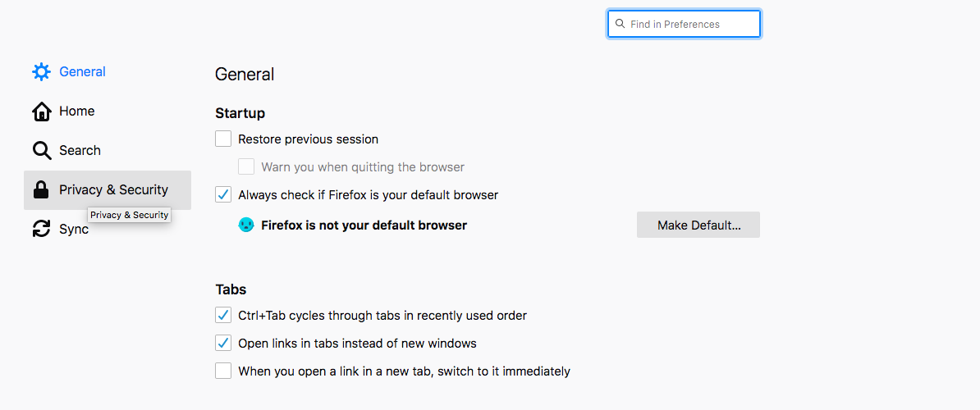Toggle Warn you when quitting the browser
Image resolution: width=980 pixels, height=410 pixels.
point(246,166)
